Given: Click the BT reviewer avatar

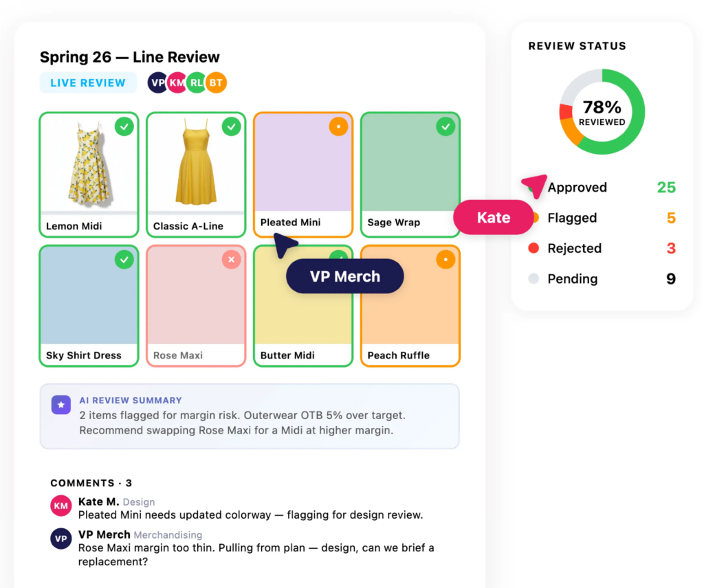Looking at the screenshot, I should pyautogui.click(x=215, y=82).
